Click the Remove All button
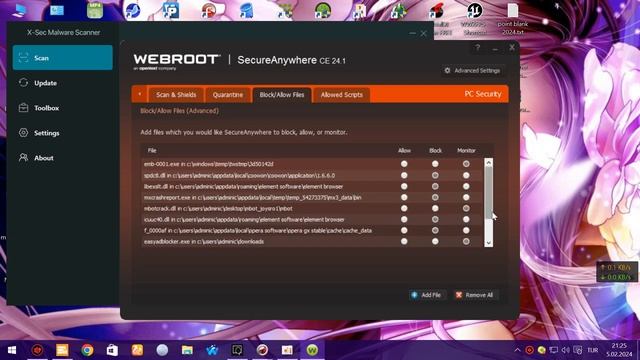Viewport: 640px width, 360px height. point(475,295)
